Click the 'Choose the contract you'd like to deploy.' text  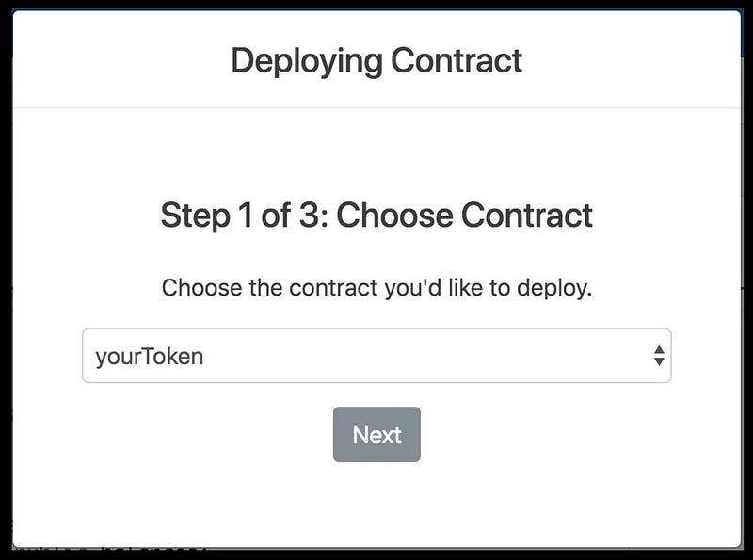[376, 288]
